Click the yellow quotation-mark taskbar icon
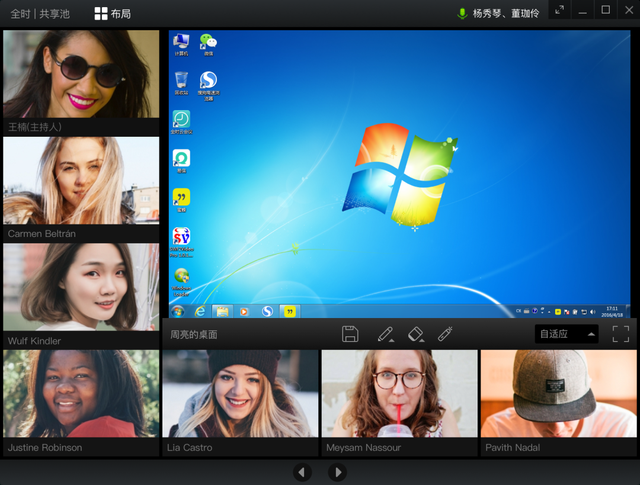Image resolution: width=640 pixels, height=485 pixels. pyautogui.click(x=290, y=311)
